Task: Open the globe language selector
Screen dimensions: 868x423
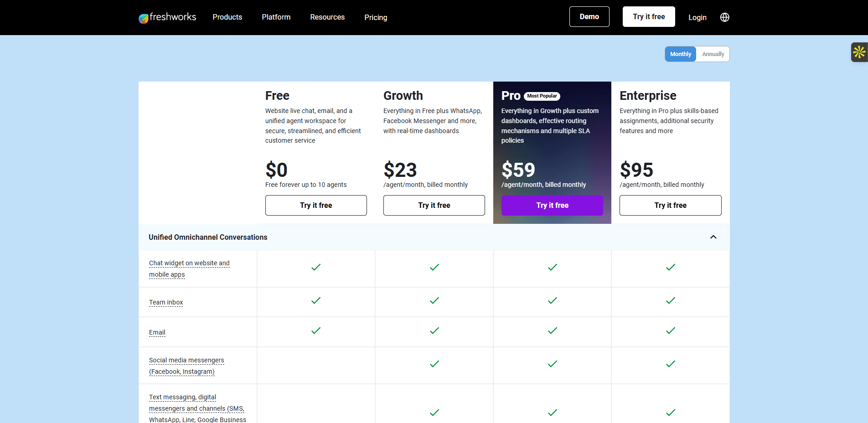Action: coord(724,17)
